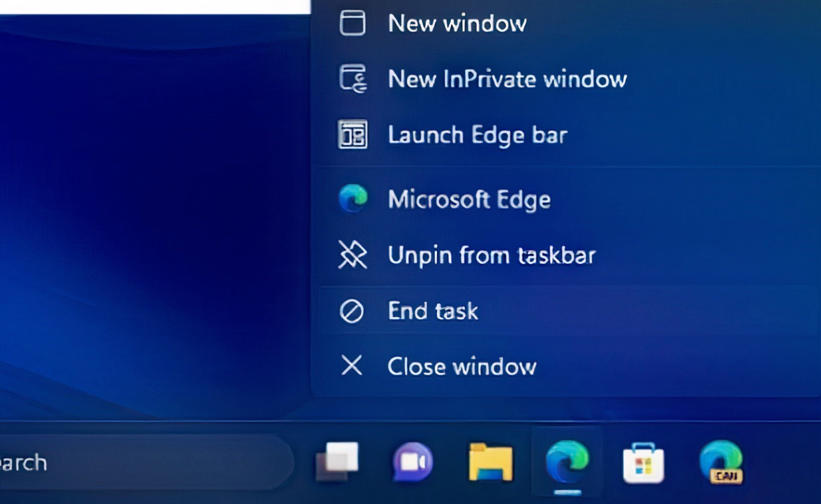The width and height of the screenshot is (821, 504).
Task: Choose "Close window" menu entry
Action: (x=462, y=366)
